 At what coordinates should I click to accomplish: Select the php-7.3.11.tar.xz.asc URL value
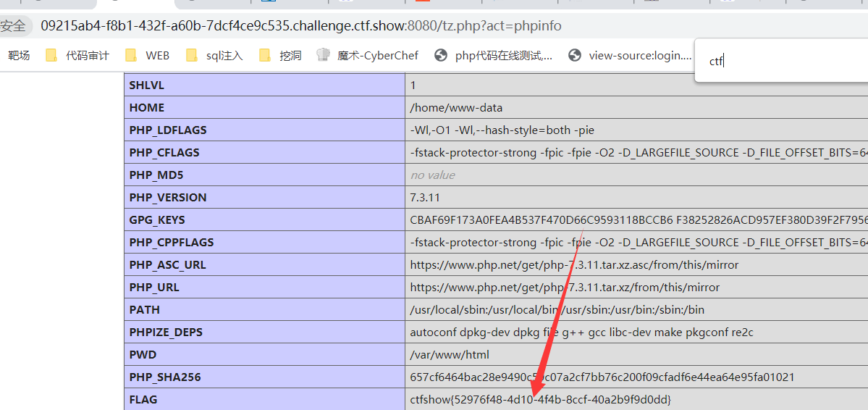574,265
